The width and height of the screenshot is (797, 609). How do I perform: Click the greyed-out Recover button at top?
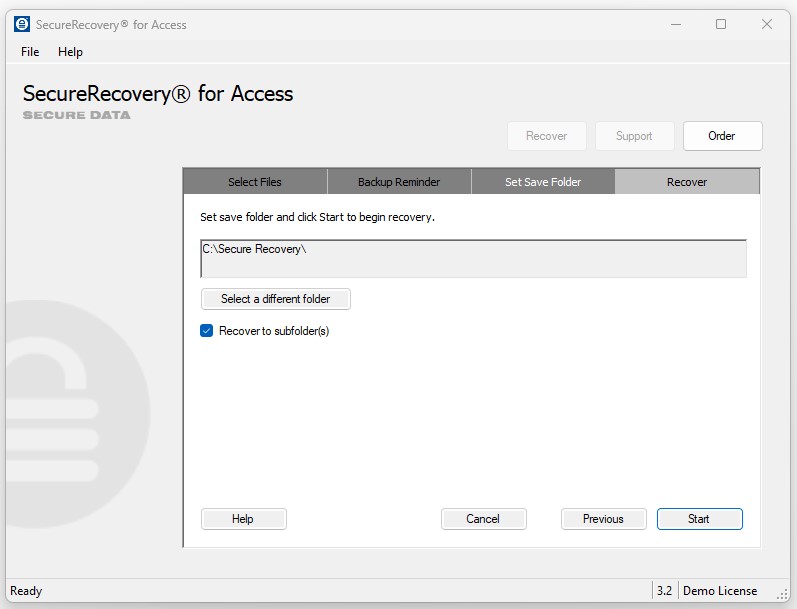546,136
